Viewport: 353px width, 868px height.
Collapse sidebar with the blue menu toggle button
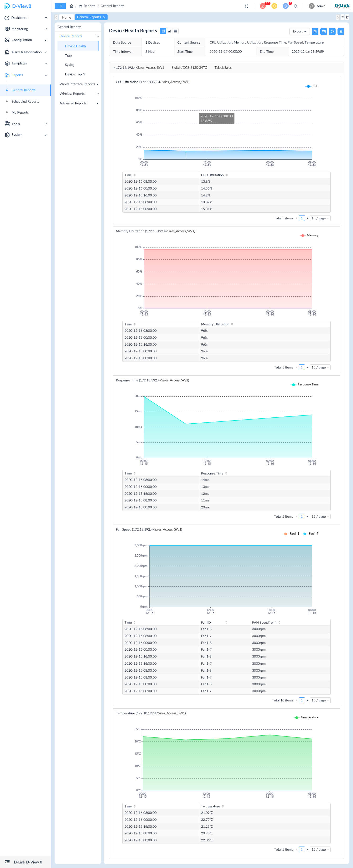[x=60, y=6]
